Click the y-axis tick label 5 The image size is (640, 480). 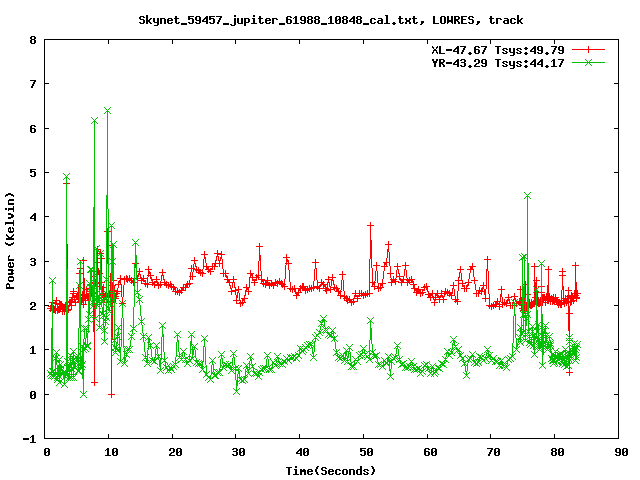[33, 173]
